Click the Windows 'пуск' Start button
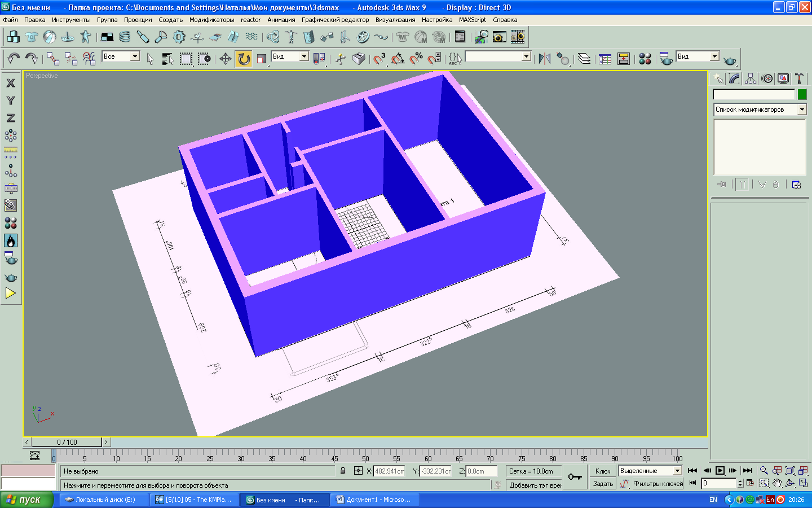812x508 pixels. pyautogui.click(x=27, y=500)
